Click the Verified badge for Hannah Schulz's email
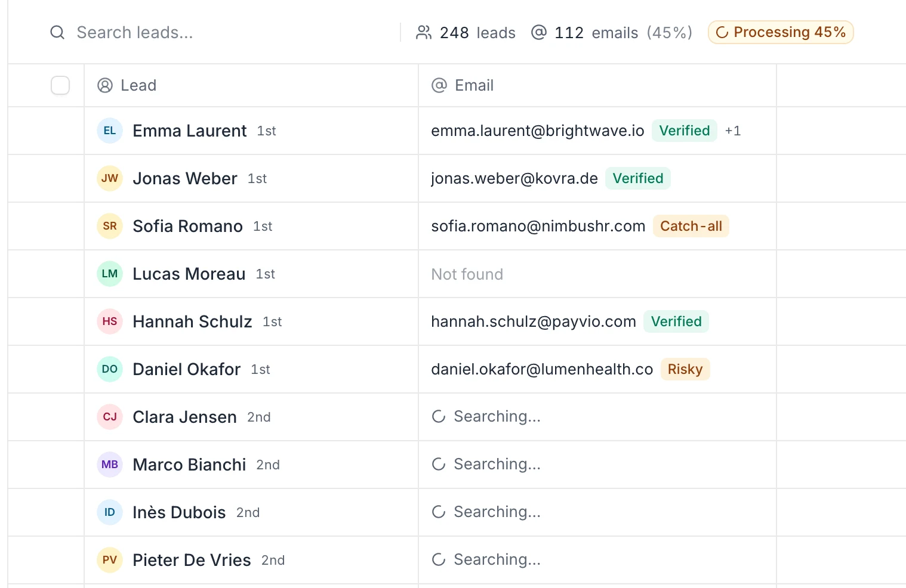Image resolution: width=906 pixels, height=588 pixels. click(x=676, y=321)
